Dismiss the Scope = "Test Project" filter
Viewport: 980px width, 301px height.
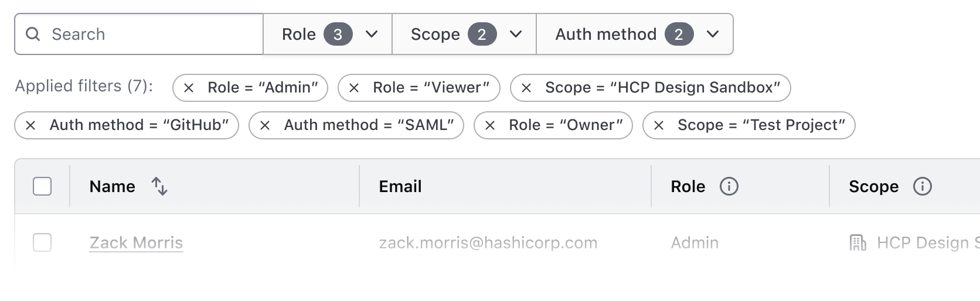[x=659, y=125]
